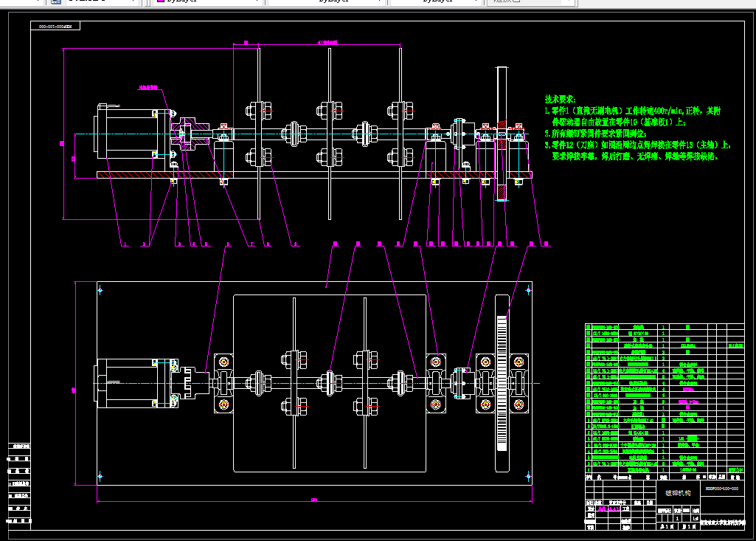756x541 pixels.
Task: Click the magenta color swatch in the toolbar
Action: (x=161, y=1)
